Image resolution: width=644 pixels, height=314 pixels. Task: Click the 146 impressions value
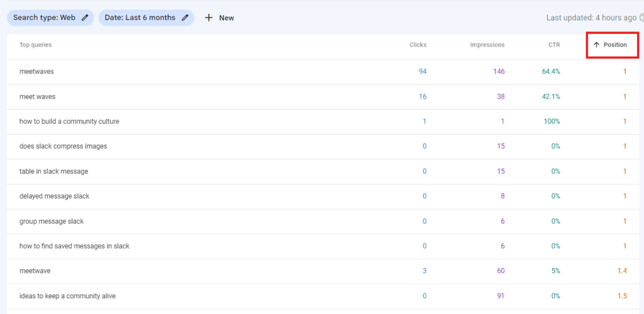tap(499, 72)
